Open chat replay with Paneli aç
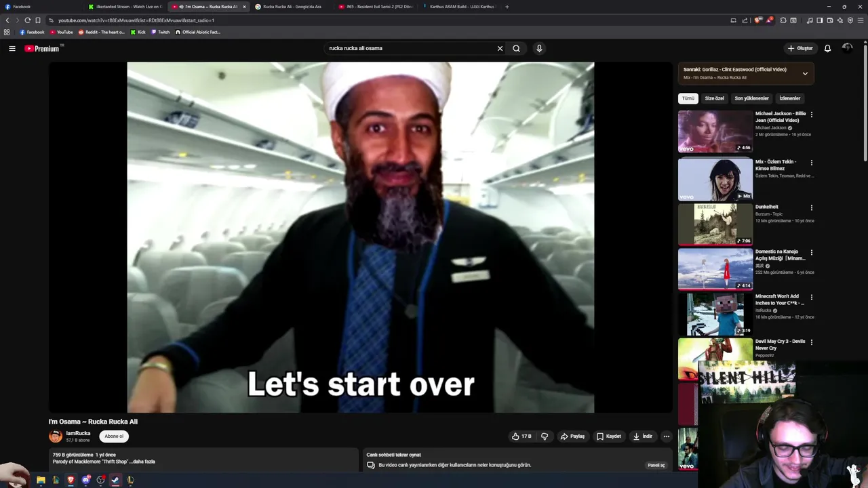Viewport: 868px width, 488px height. (x=656, y=465)
